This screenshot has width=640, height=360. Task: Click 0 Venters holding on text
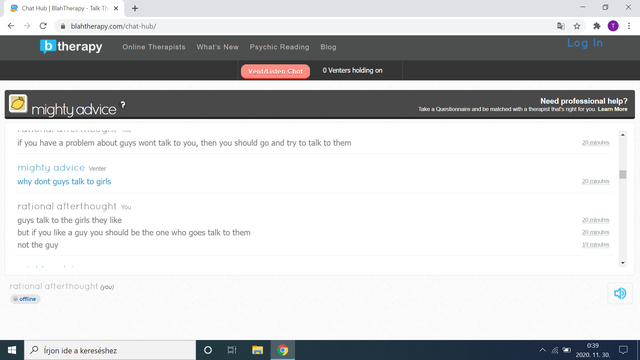tap(352, 70)
